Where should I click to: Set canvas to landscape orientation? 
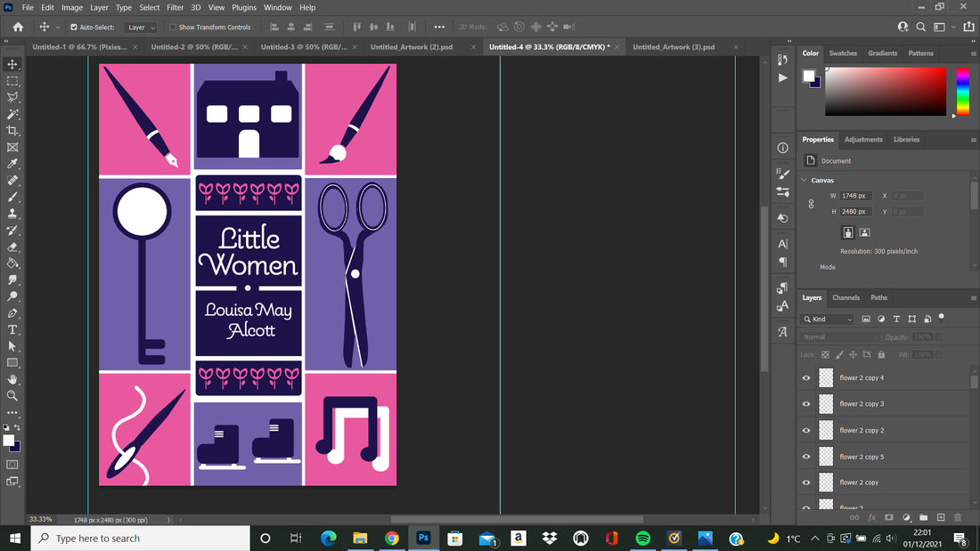(x=864, y=232)
